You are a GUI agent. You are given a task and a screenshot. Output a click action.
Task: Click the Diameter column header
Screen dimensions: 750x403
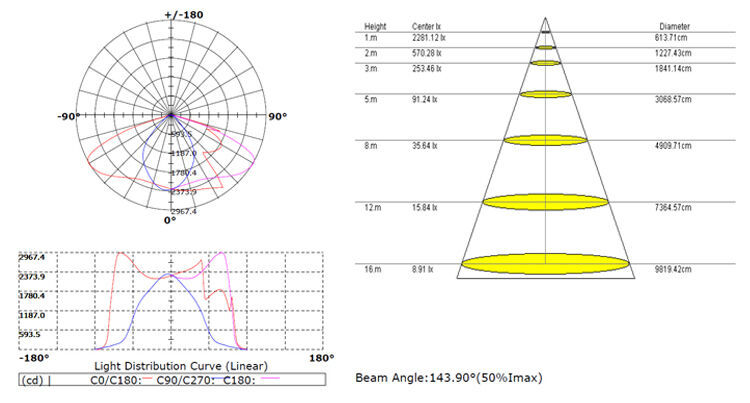pyautogui.click(x=675, y=26)
